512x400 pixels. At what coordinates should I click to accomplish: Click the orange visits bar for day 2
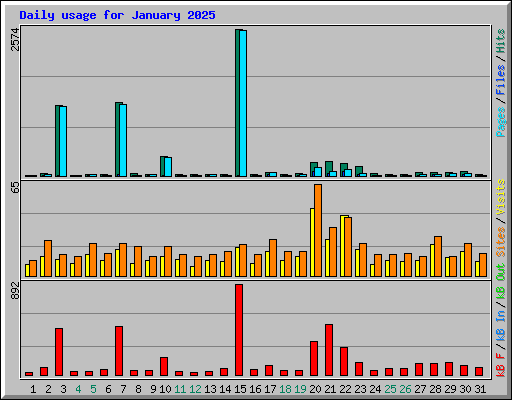click(48, 259)
